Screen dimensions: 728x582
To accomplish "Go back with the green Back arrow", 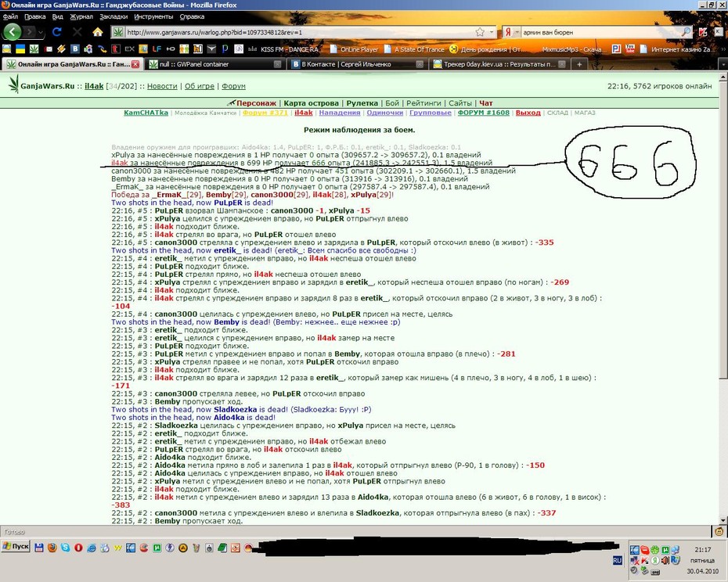I will 13,32.
